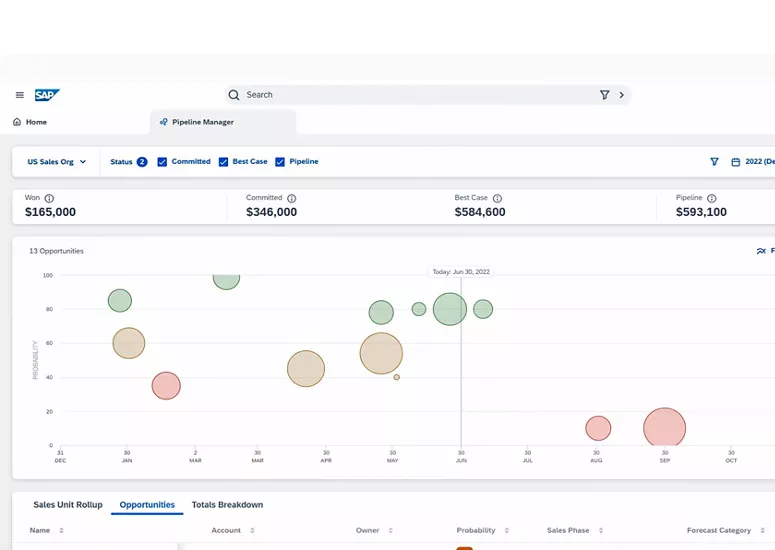Click the info icon next to Pipeline total

tap(711, 198)
